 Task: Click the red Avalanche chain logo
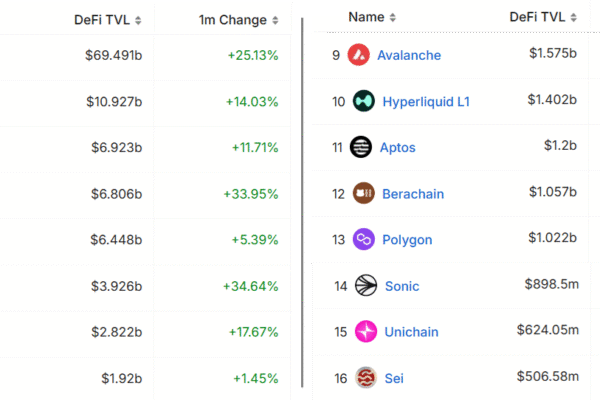click(x=359, y=55)
